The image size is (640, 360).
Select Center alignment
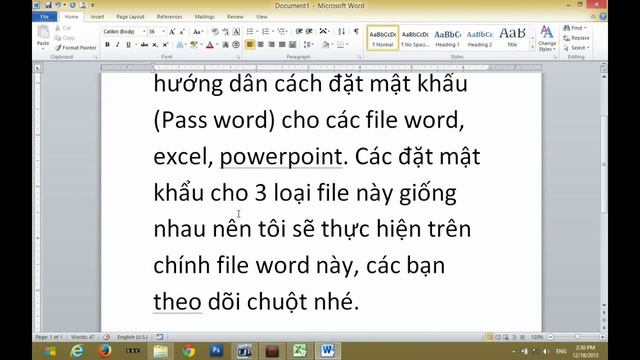pyautogui.click(x=260, y=44)
